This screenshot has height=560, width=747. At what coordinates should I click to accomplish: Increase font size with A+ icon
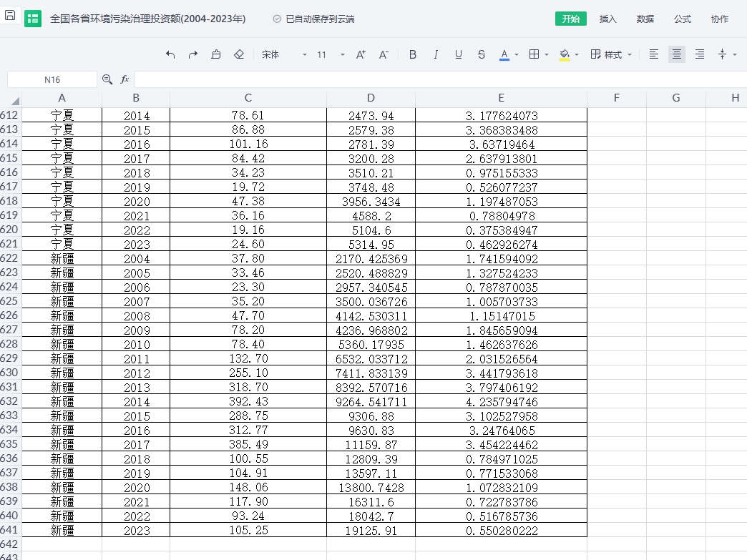point(361,55)
